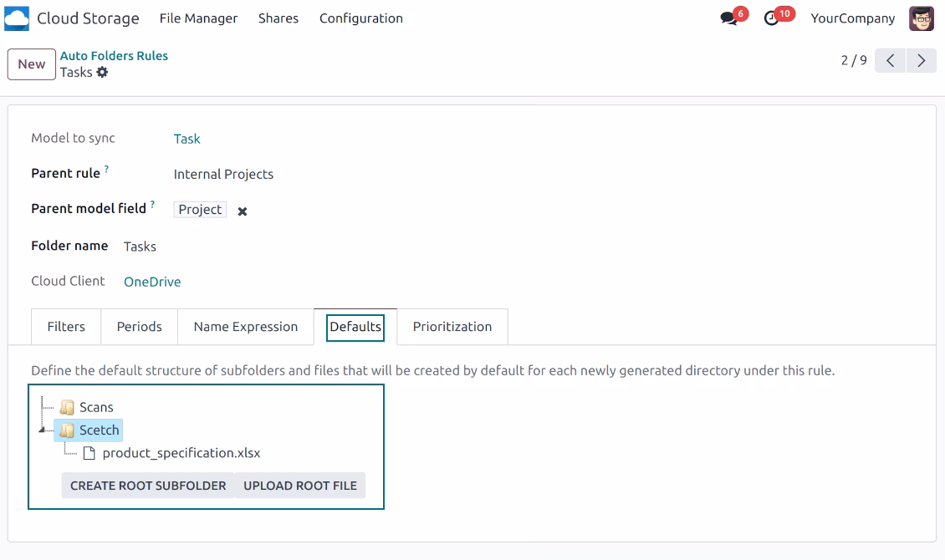Viewport: 945px width, 560px height.
Task: Switch to the Prioritization tab
Action: [x=452, y=326]
